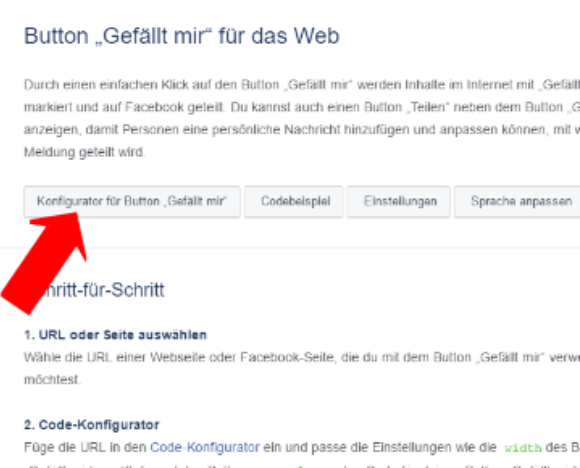
Task: Click the sentence starting Wähle die URL
Action: point(302,357)
